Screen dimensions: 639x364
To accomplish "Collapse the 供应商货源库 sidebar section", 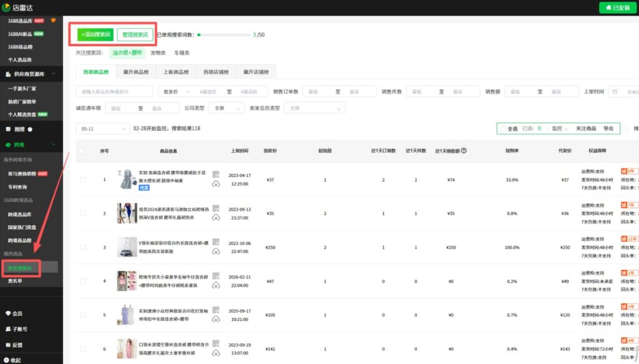I will (x=54, y=74).
